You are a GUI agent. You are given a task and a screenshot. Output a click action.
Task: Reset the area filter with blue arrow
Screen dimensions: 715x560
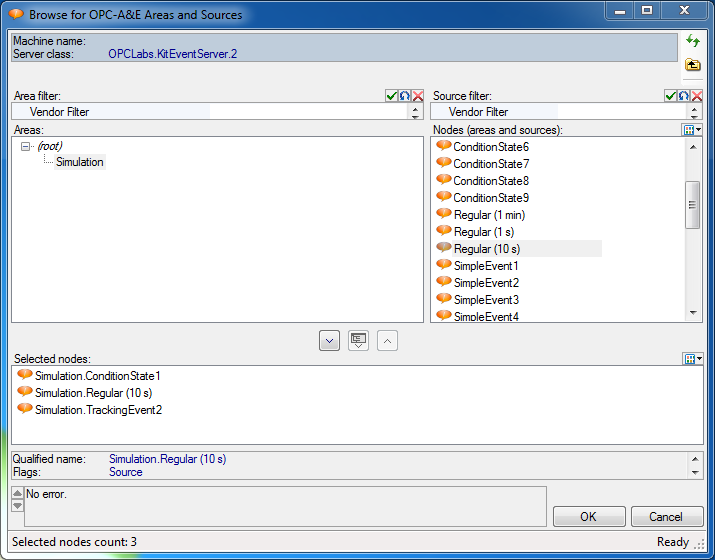(404, 96)
